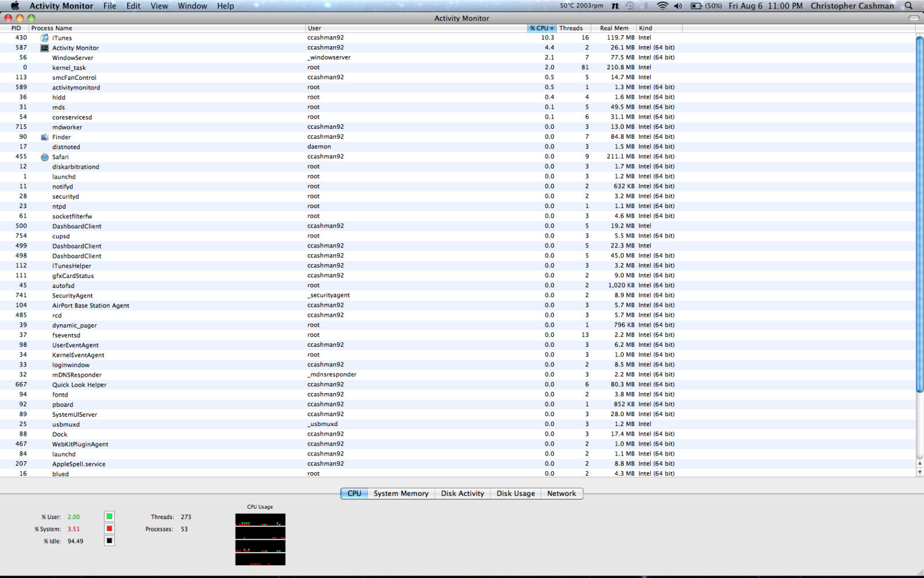Toggle the toolbar with the pill button

(914, 18)
